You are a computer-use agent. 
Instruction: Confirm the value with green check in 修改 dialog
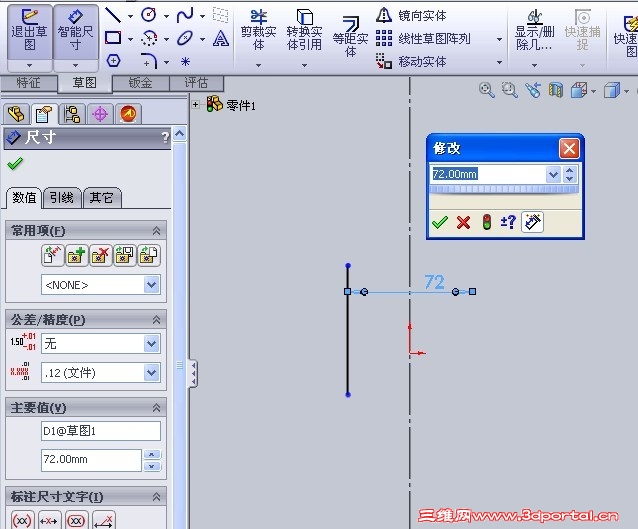pyautogui.click(x=440, y=223)
